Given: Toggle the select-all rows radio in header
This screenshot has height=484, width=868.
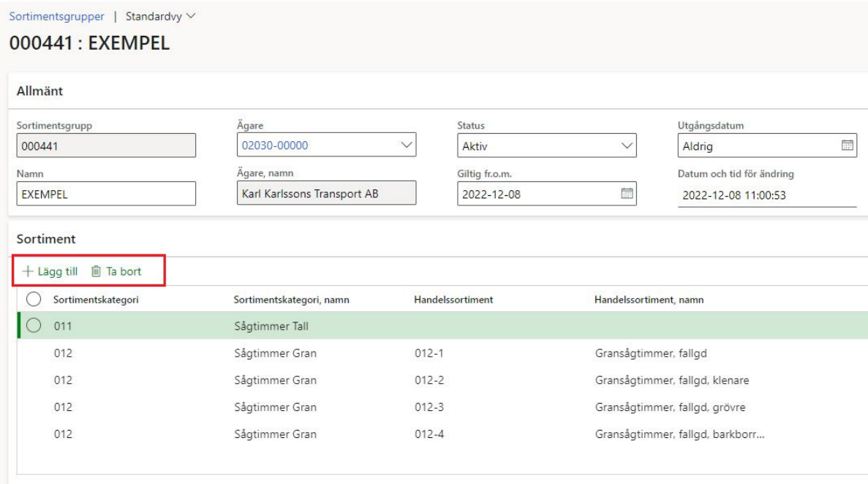Looking at the screenshot, I should point(32,298).
